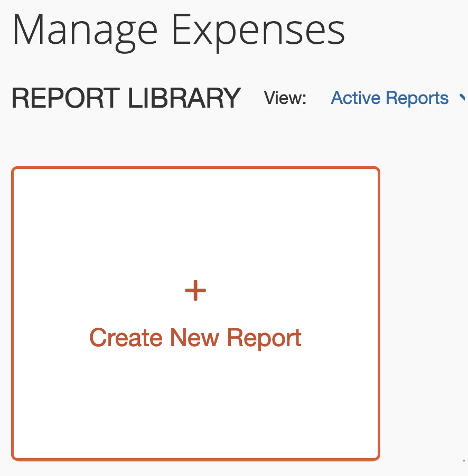This screenshot has height=476, width=468.
Task: Select the REPORT LIBRARY section header
Action: [125, 98]
